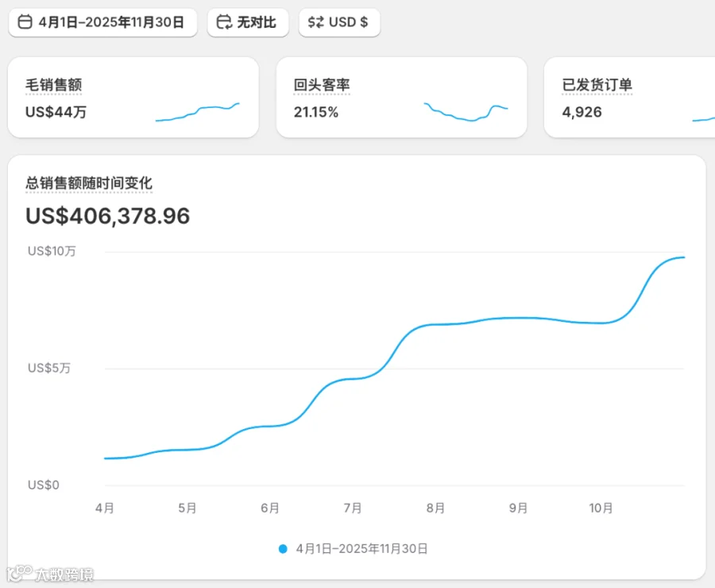Open the USD $ currency selector
The image size is (715, 588).
339,22
